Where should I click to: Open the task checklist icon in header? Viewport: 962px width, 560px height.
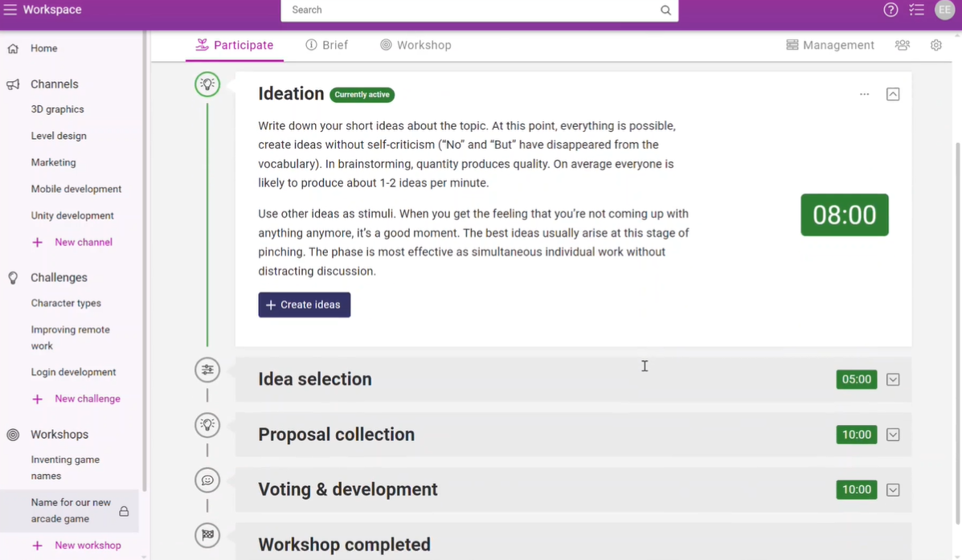click(917, 10)
